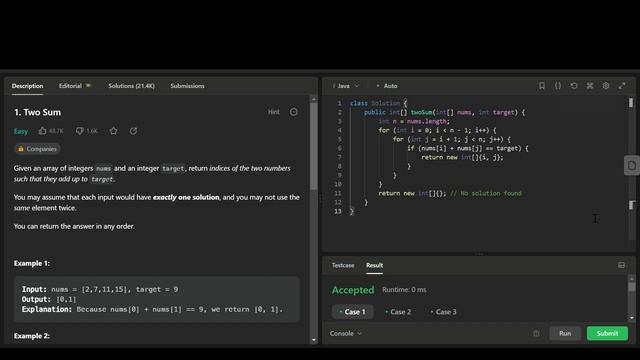Click the share icon beside the star
The height and width of the screenshot is (360, 640).
point(133,131)
